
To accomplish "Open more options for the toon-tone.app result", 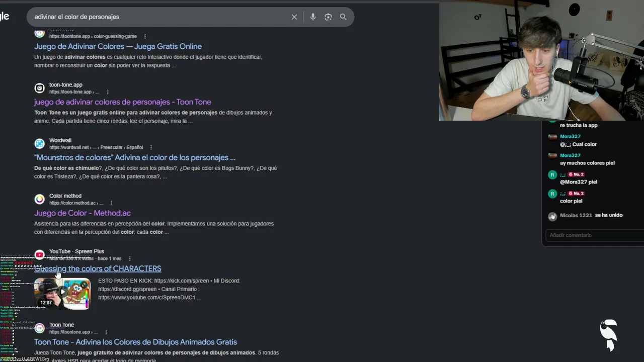I will [x=108, y=92].
